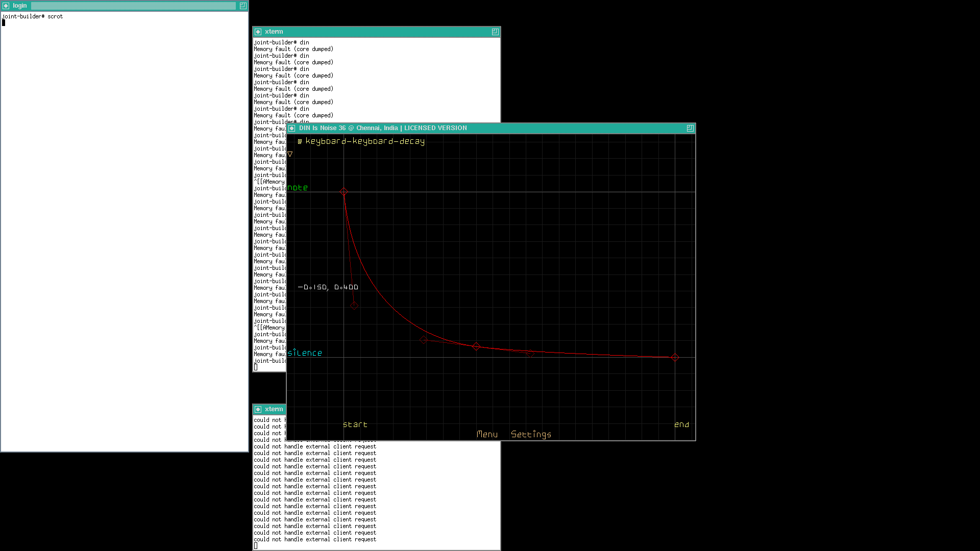Open the Menu in DIN Is Noise
This screenshot has height=551, width=980.
(x=487, y=434)
